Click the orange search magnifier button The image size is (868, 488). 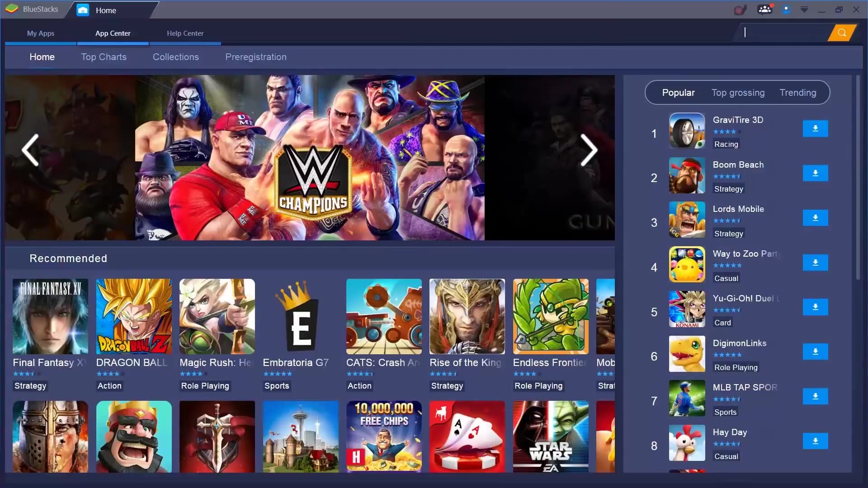[842, 33]
